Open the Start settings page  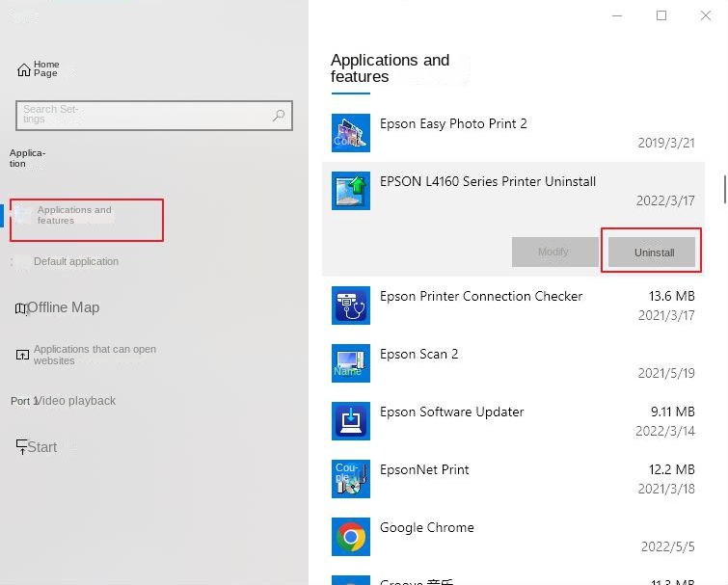tap(37, 447)
